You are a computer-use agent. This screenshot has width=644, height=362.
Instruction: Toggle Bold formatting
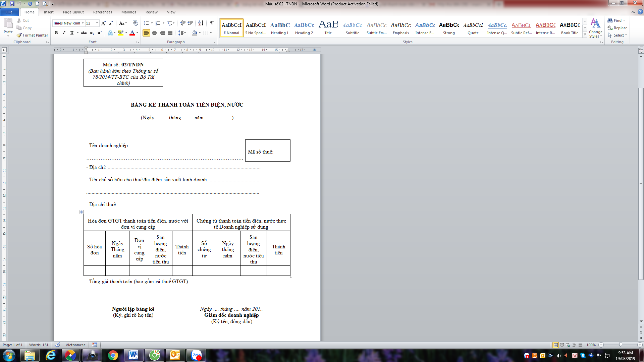56,33
